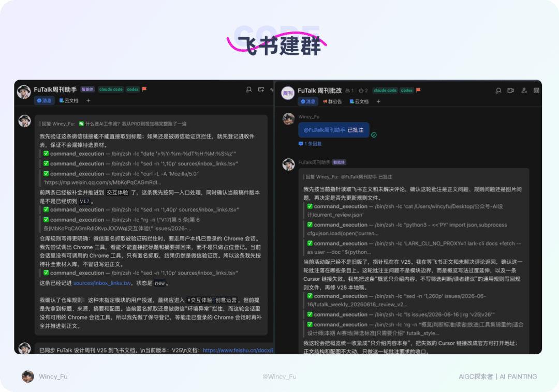Viewport: 559px width, 392px height.
Task: Click 智能体 badge beside sender name FuTalk周刊助手
Action: coord(339,162)
